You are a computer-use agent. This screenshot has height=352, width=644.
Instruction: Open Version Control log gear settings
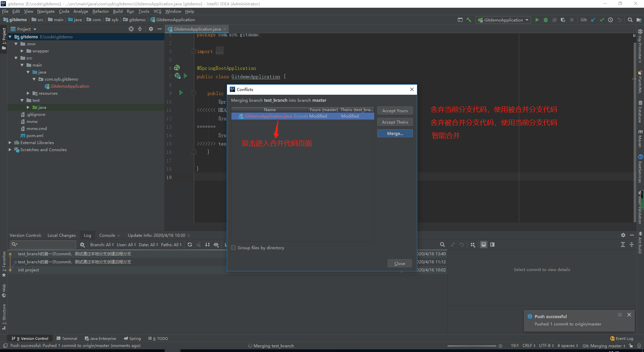tap(82, 245)
